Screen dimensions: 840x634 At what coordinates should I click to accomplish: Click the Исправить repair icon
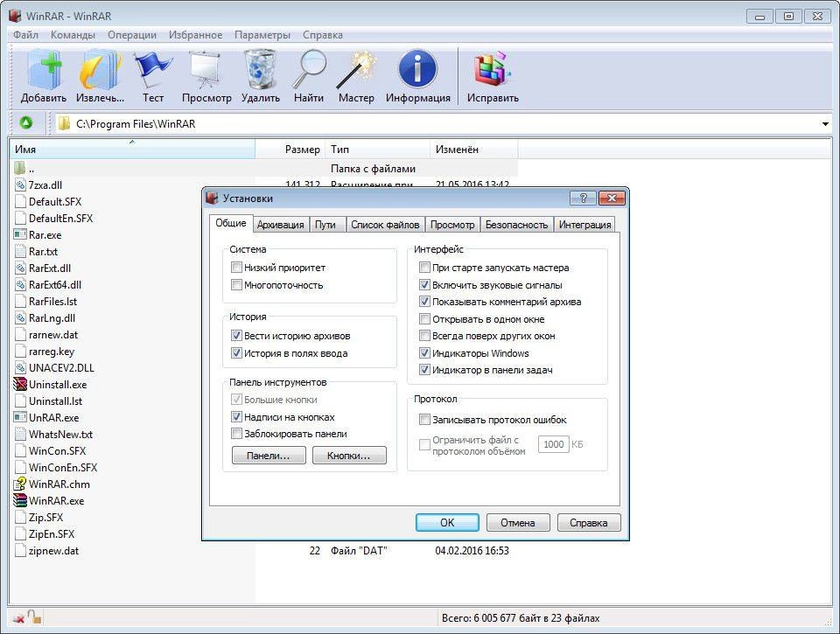(493, 69)
